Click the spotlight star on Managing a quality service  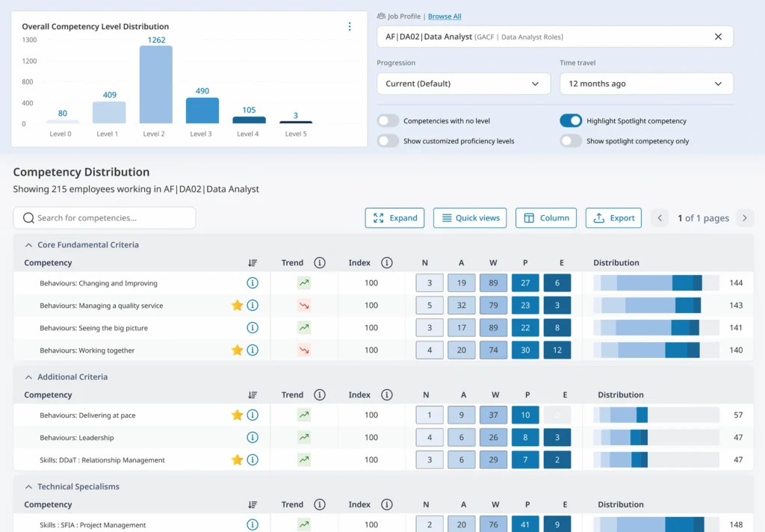tap(237, 306)
